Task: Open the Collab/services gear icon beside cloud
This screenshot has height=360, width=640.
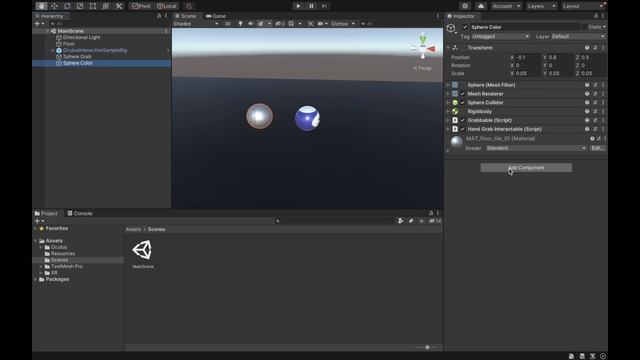Action: coord(465,6)
